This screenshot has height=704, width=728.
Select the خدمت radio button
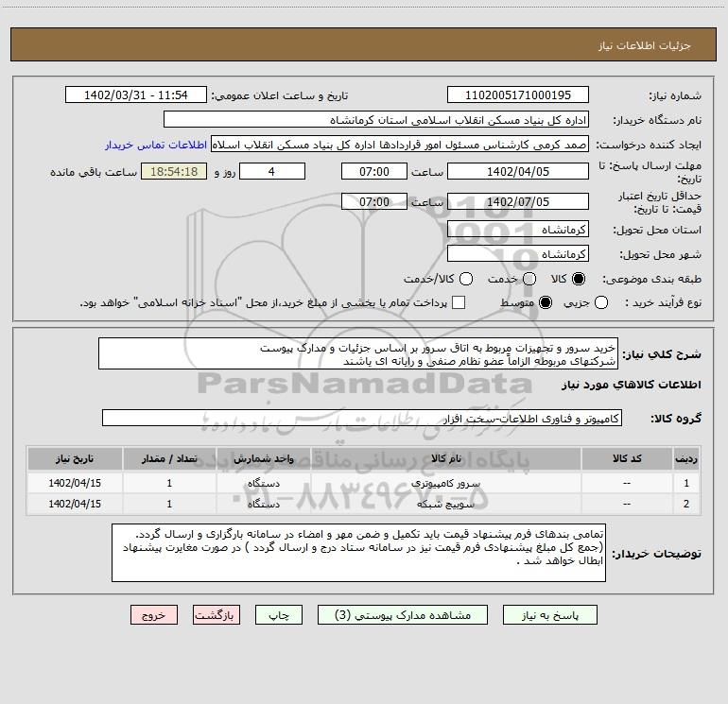click(x=529, y=279)
